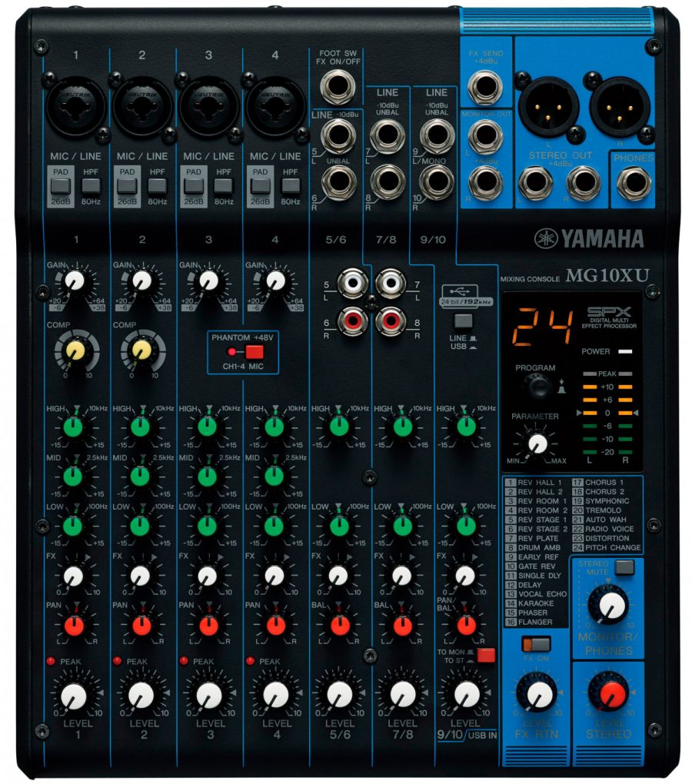This screenshot has width=692, height=784.
Task: Click the stereo level meter
Action: coord(607,417)
